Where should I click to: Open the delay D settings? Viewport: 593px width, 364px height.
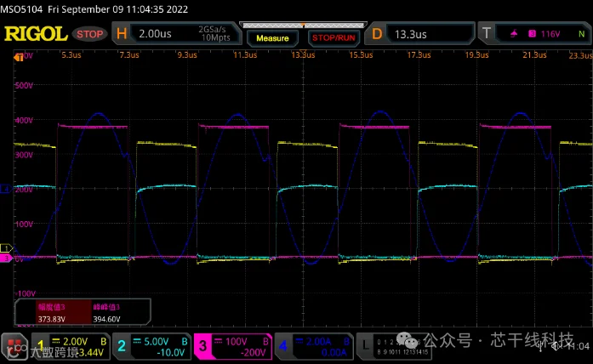pos(377,34)
